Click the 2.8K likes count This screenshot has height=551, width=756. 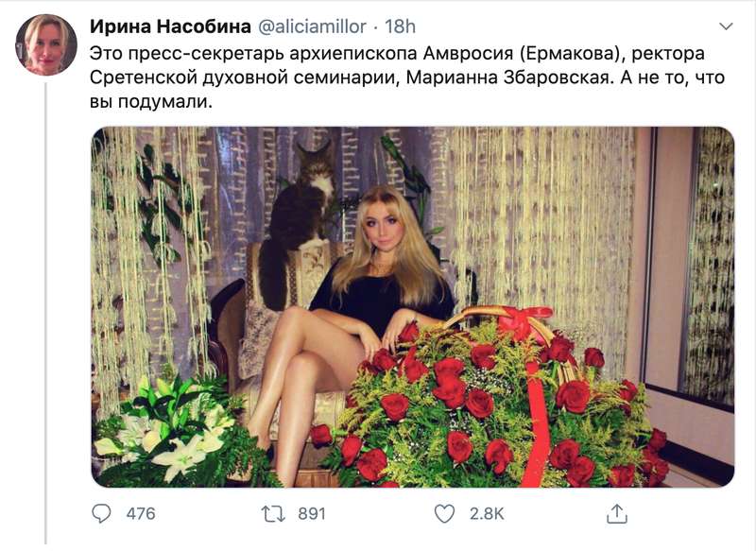(487, 514)
